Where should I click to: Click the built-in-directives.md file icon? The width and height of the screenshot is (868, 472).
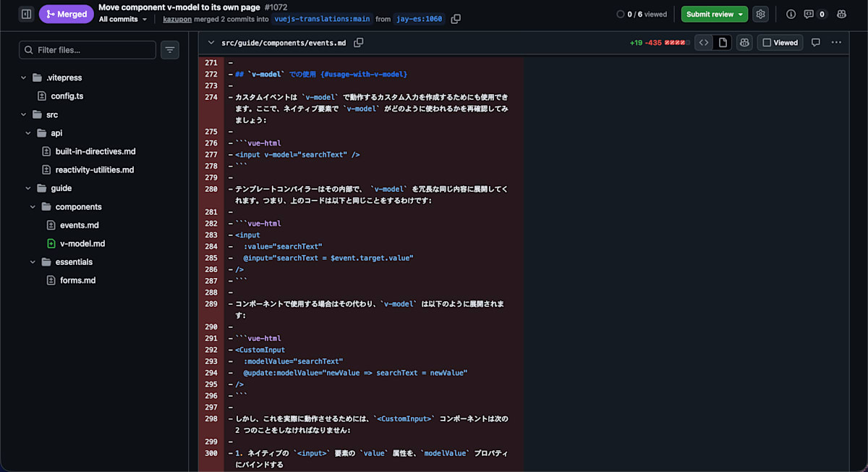pos(46,151)
